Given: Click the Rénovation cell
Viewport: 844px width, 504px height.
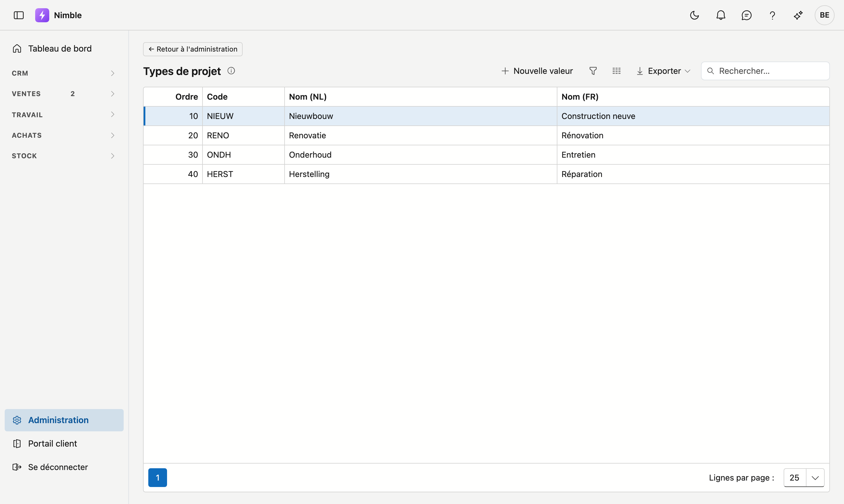Looking at the screenshot, I should pos(693,135).
